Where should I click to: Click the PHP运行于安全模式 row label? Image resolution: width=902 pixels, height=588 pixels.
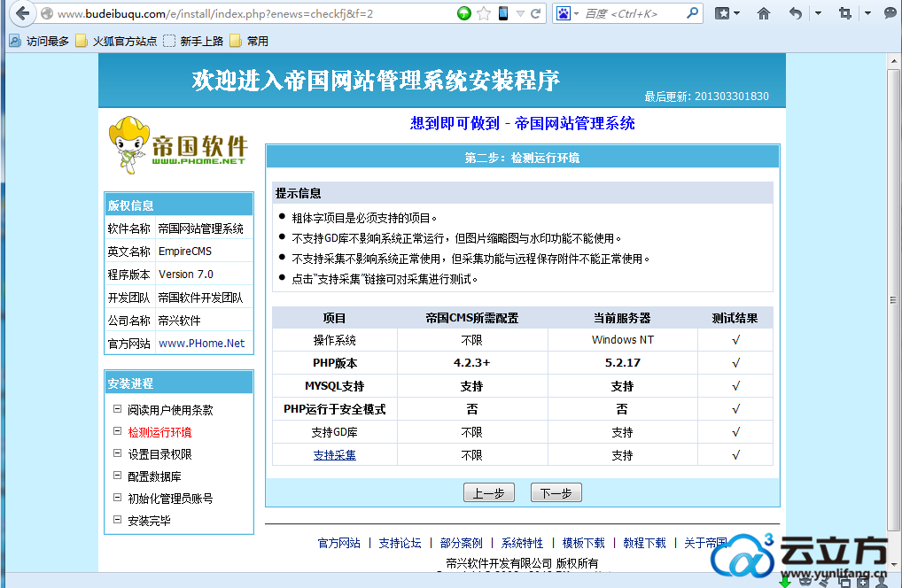(335, 409)
